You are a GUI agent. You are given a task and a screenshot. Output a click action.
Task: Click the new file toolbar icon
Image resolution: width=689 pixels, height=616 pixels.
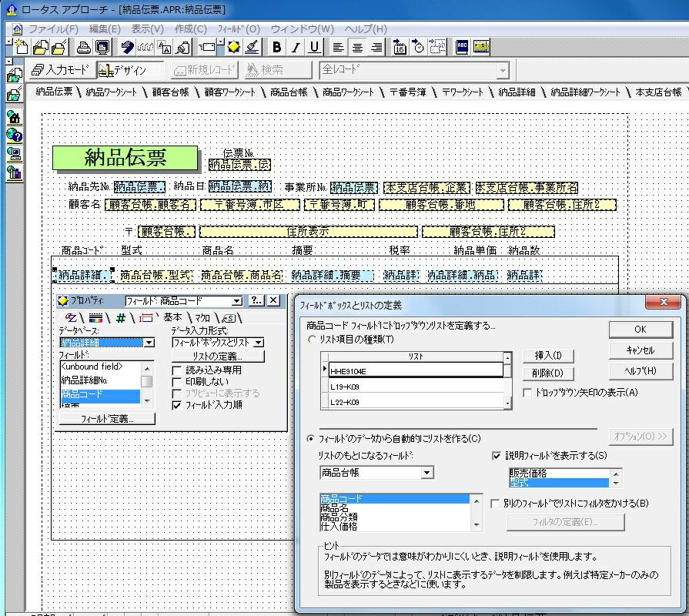point(21,46)
